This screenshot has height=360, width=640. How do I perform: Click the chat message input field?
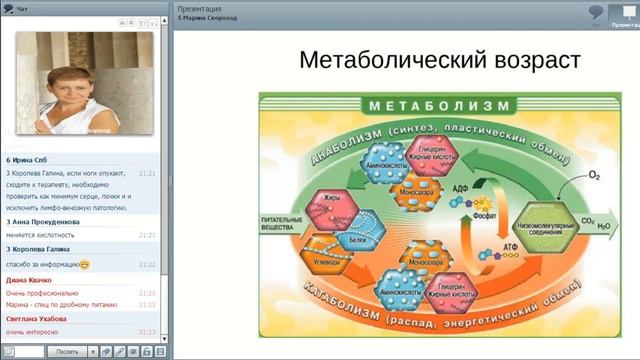pyautogui.click(x=29, y=351)
